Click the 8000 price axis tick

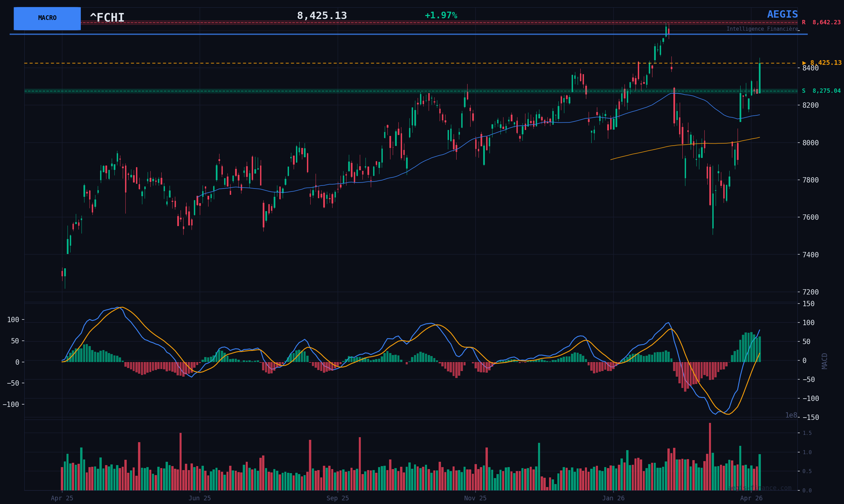[810, 143]
